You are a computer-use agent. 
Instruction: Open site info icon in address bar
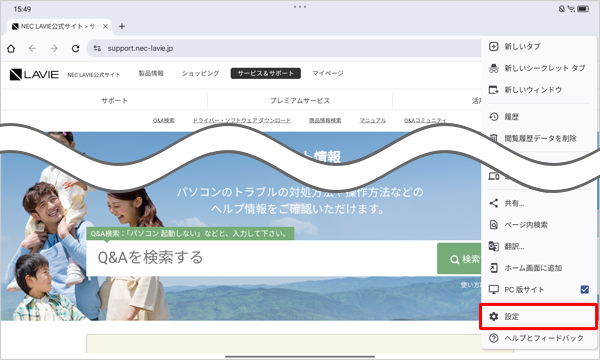97,49
